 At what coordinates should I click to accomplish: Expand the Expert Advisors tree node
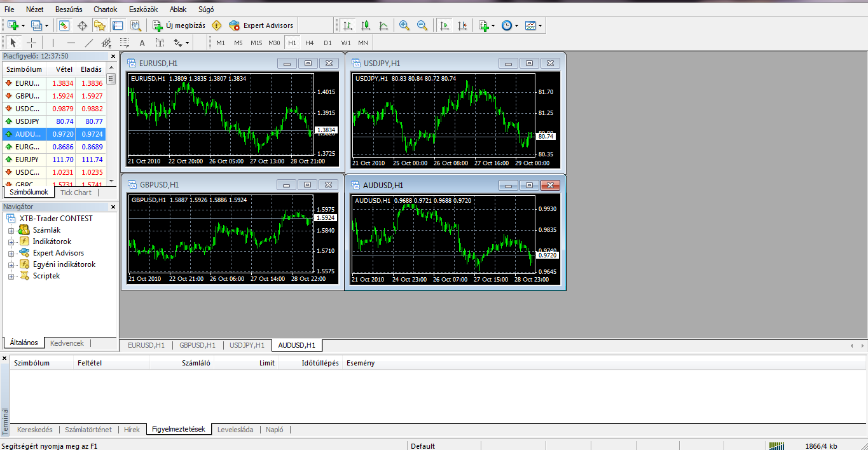tap(11, 253)
